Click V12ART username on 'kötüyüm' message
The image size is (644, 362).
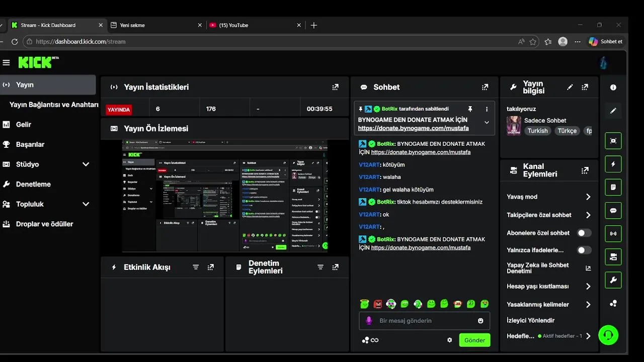pos(369,164)
